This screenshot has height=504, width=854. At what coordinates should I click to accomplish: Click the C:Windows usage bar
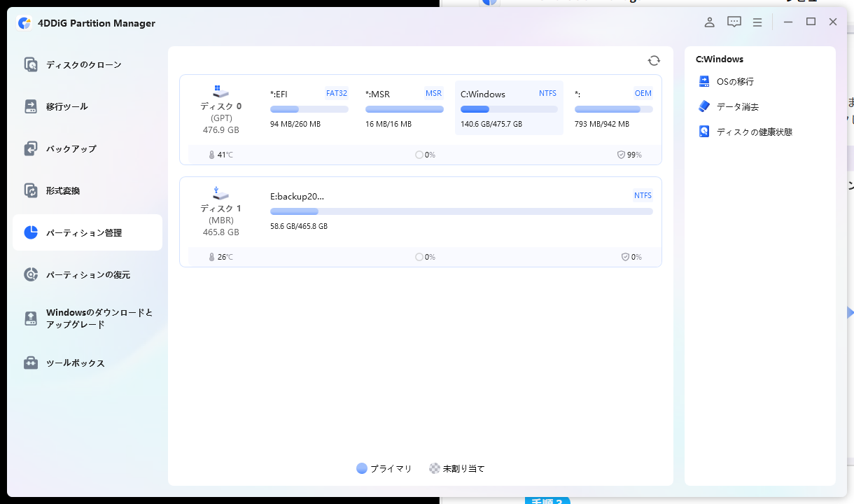click(x=509, y=109)
